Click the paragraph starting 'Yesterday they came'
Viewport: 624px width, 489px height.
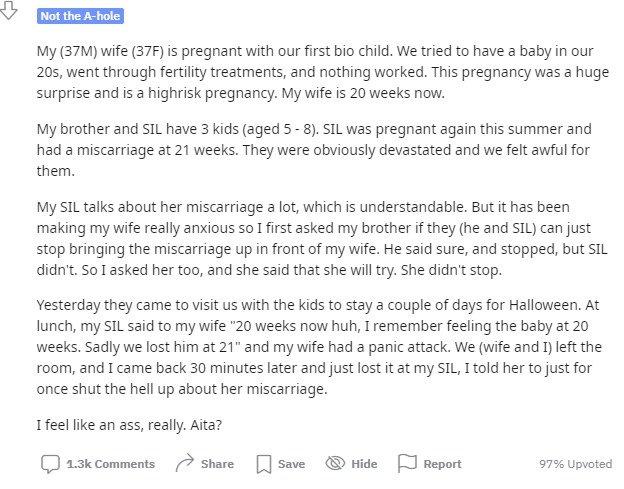point(319,347)
